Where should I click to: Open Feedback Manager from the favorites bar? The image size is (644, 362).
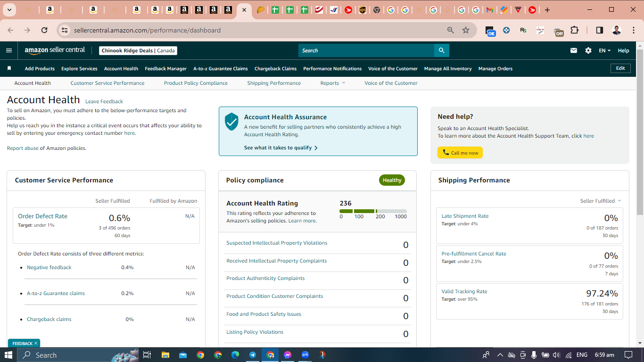(165, 68)
